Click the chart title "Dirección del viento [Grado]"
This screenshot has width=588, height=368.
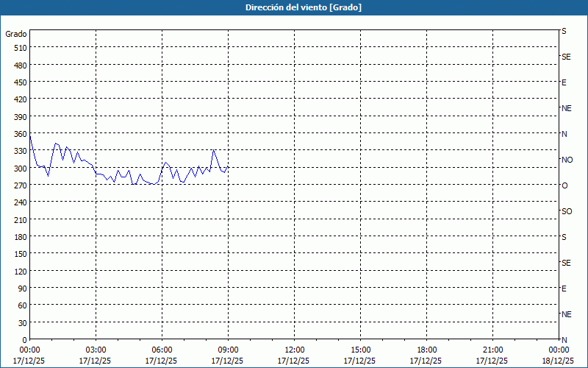(x=293, y=7)
